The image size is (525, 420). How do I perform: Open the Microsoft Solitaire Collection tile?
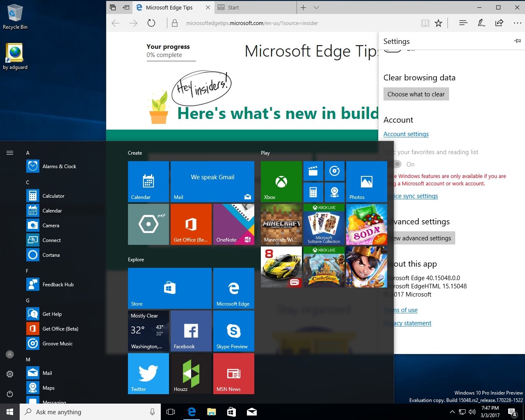324,224
